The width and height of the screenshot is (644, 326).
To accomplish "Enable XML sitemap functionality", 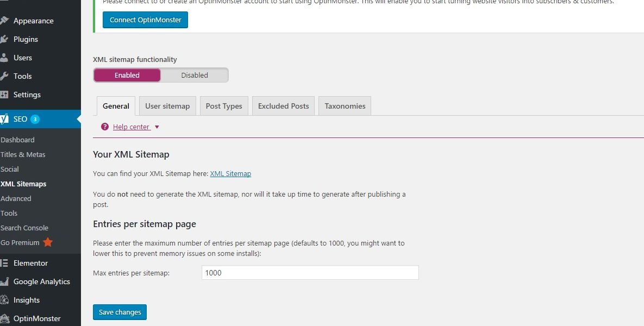I will tap(127, 75).
